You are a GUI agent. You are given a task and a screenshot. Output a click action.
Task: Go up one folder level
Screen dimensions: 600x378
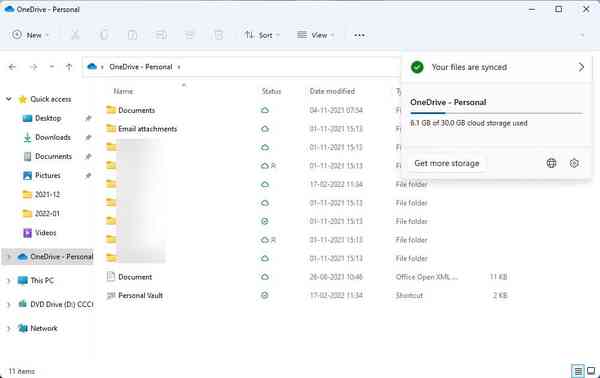(x=69, y=67)
